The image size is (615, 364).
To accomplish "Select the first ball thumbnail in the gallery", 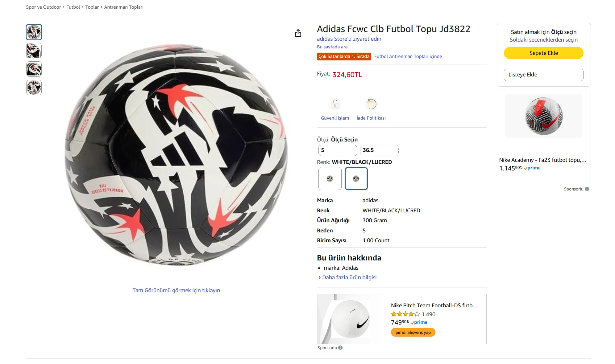I will (x=34, y=32).
